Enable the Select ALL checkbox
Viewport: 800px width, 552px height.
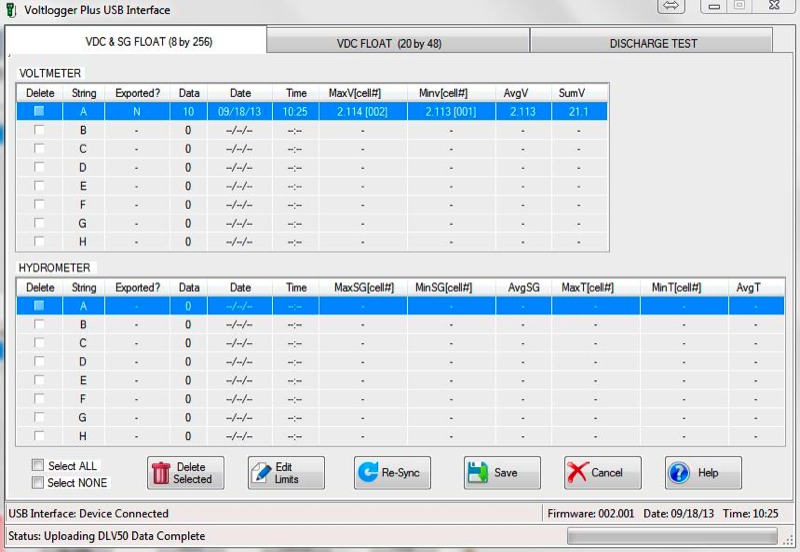point(38,465)
